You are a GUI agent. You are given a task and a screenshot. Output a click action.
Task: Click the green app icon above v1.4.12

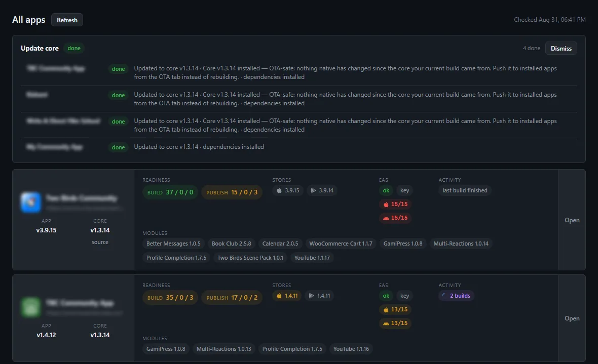tap(30, 307)
